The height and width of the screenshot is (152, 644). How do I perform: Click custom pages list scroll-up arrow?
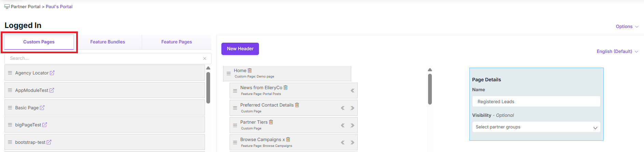(208, 68)
